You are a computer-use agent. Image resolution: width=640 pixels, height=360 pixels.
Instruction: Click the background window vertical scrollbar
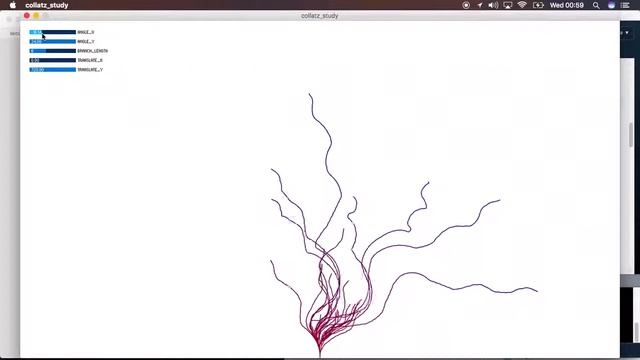pyautogui.click(x=631, y=135)
